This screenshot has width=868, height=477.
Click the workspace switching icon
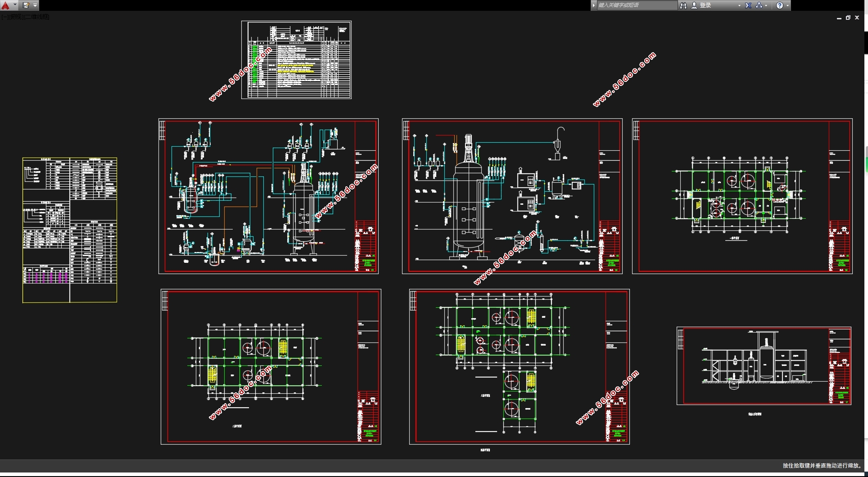(x=26, y=5)
